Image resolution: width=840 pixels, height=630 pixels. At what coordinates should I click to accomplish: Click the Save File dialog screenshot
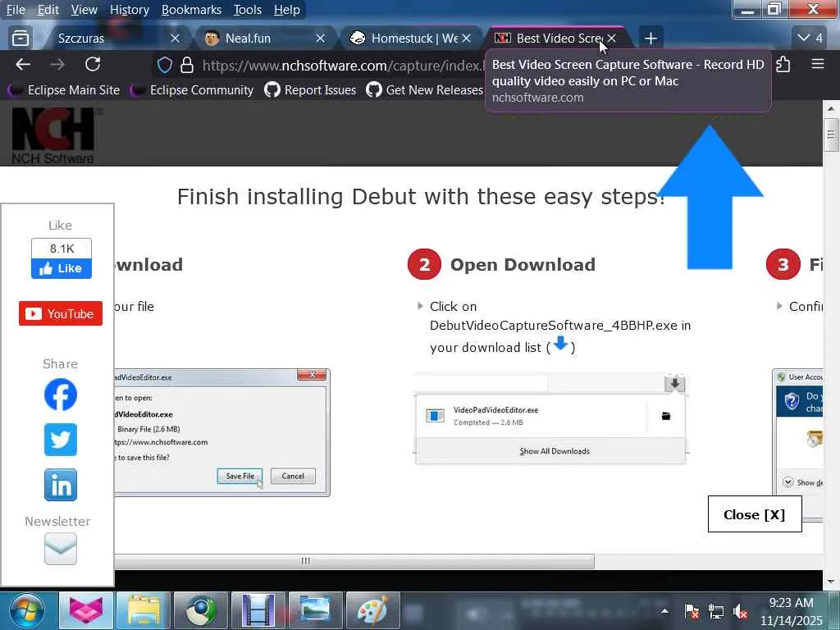coord(221,432)
